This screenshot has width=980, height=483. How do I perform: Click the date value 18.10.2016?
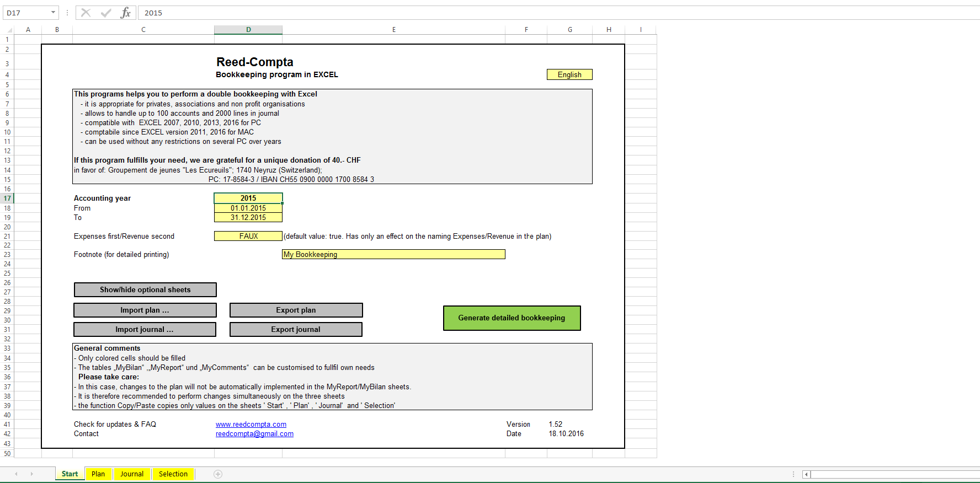coord(566,434)
